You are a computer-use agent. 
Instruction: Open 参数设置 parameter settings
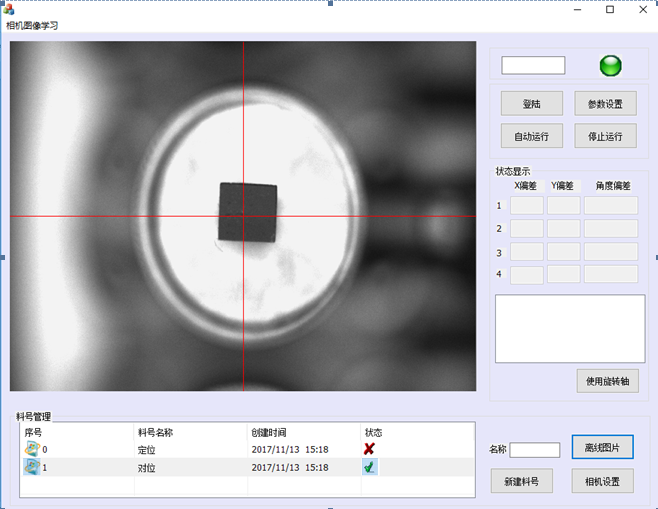click(605, 104)
